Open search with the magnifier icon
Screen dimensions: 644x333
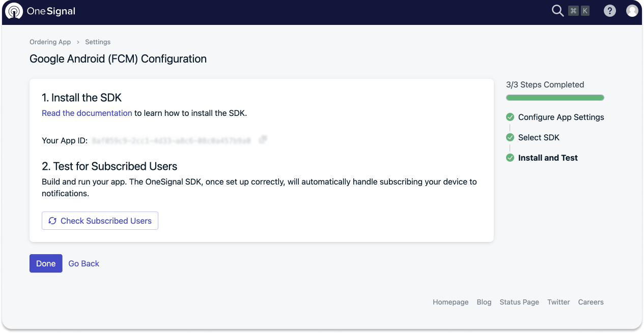tap(557, 11)
